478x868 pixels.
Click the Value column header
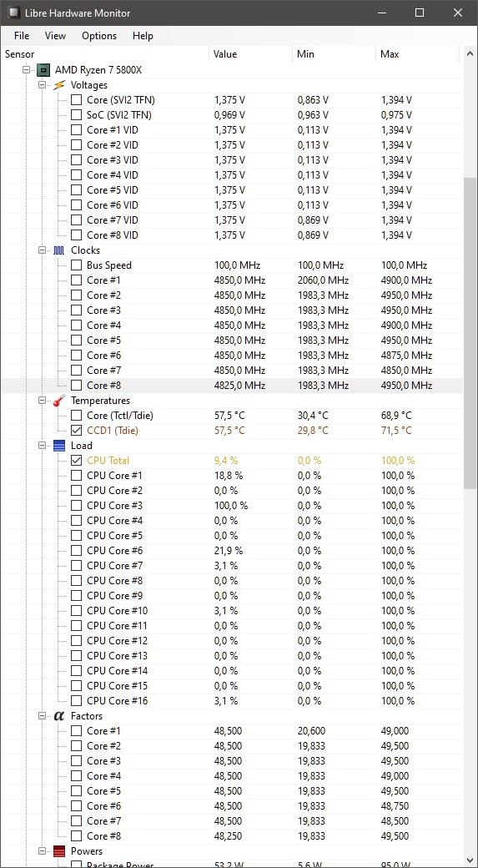coord(250,54)
